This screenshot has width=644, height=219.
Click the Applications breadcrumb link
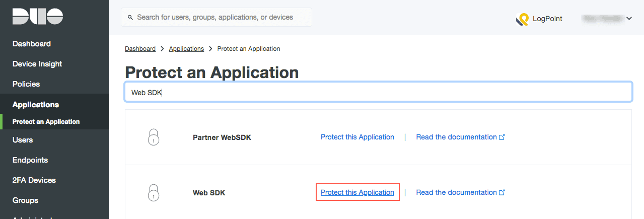(x=186, y=49)
